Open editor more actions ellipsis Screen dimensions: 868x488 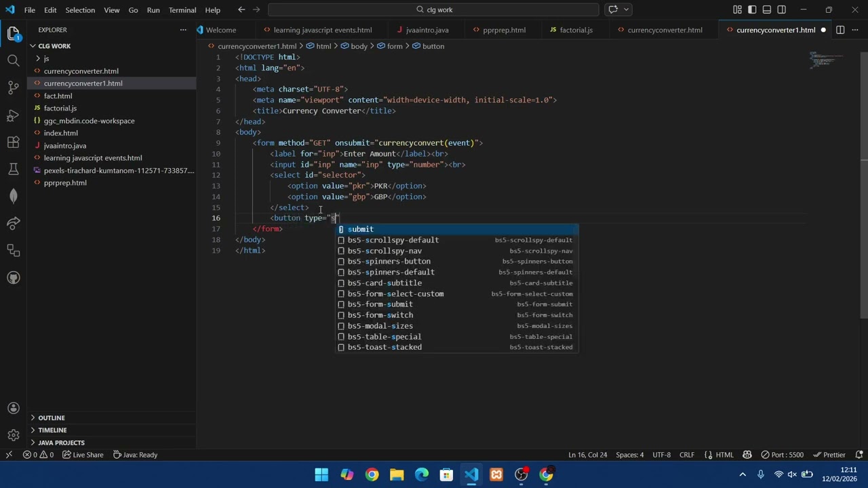point(855,30)
